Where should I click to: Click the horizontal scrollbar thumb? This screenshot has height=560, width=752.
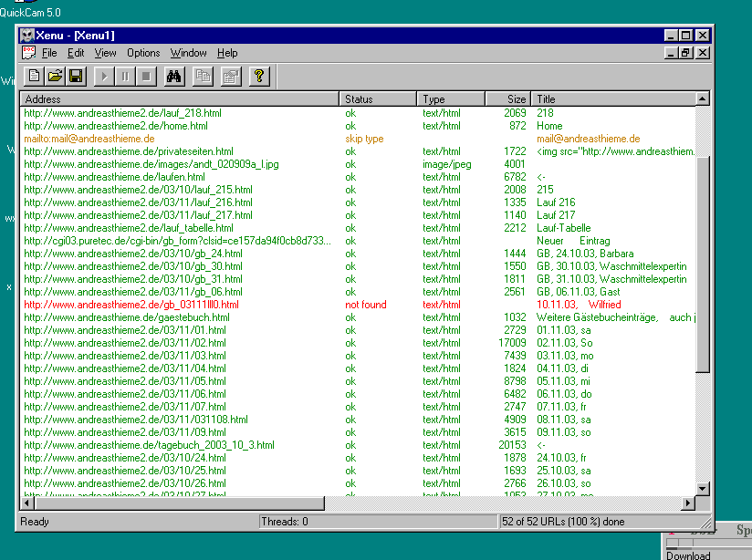pos(180,503)
